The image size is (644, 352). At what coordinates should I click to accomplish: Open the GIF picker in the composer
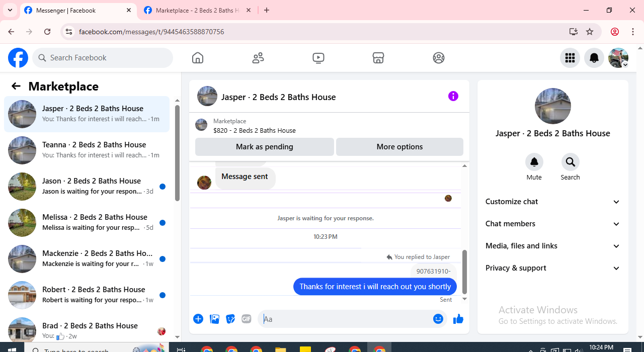tap(246, 319)
